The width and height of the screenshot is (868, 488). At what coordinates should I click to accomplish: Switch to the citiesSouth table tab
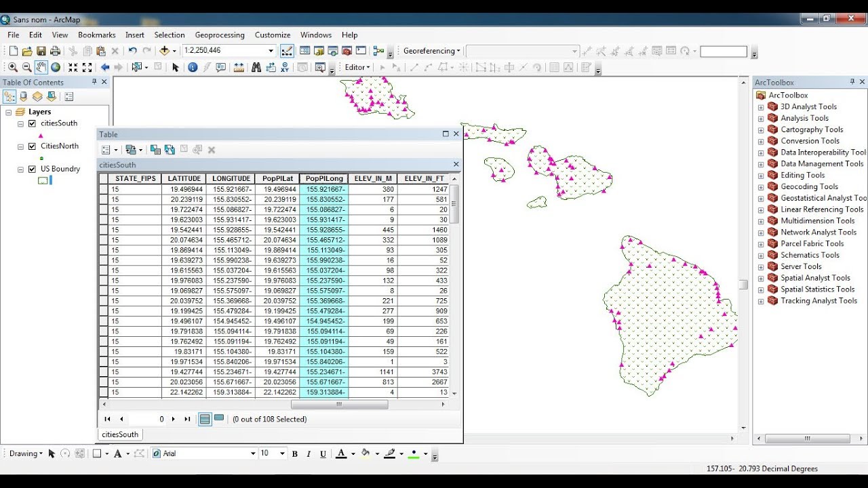click(x=120, y=434)
